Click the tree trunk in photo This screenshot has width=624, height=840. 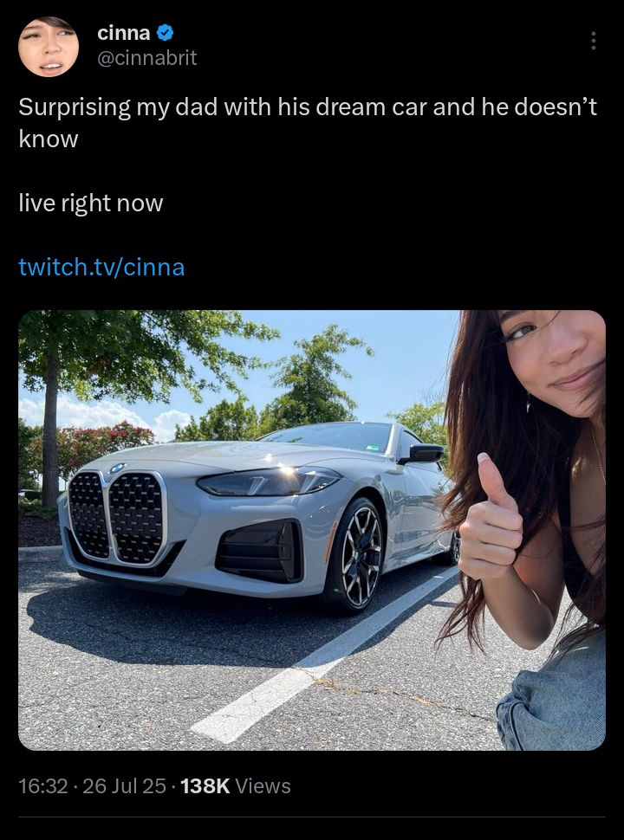(50, 429)
